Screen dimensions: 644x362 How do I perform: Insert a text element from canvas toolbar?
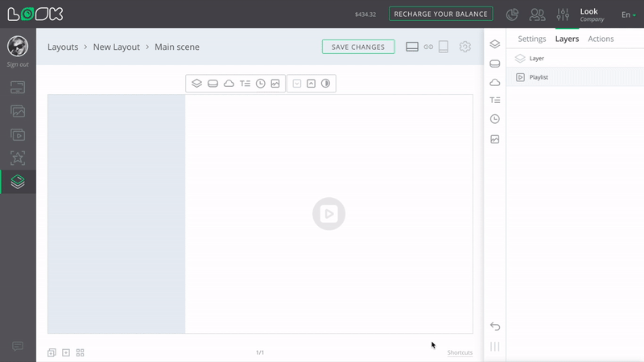245,84
